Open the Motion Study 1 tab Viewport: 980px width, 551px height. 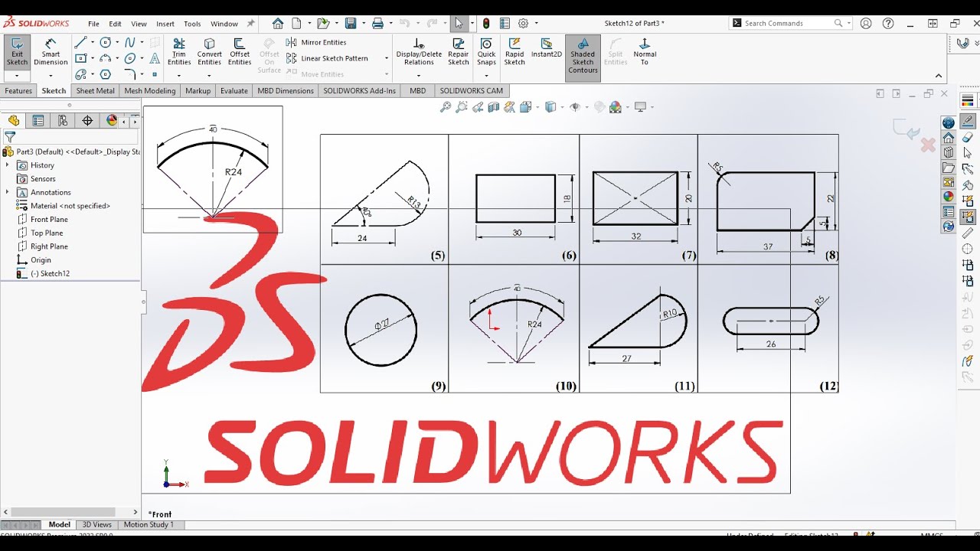(x=149, y=525)
